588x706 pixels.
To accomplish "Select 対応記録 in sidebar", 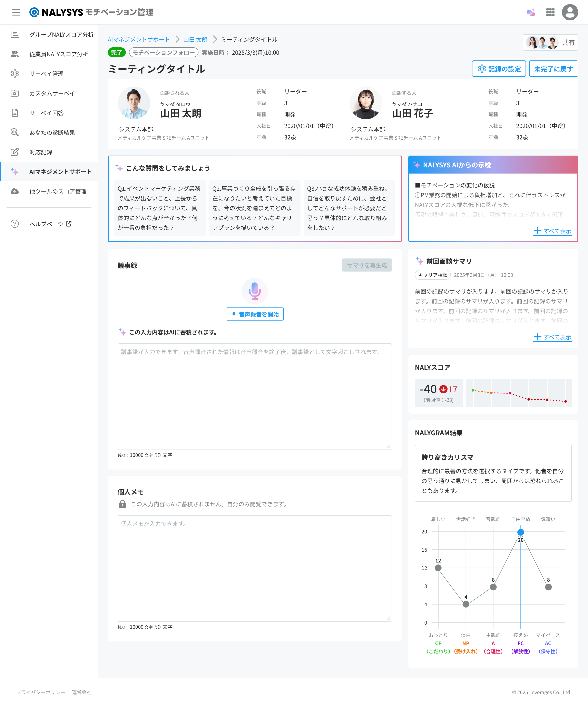I will pos(41,152).
